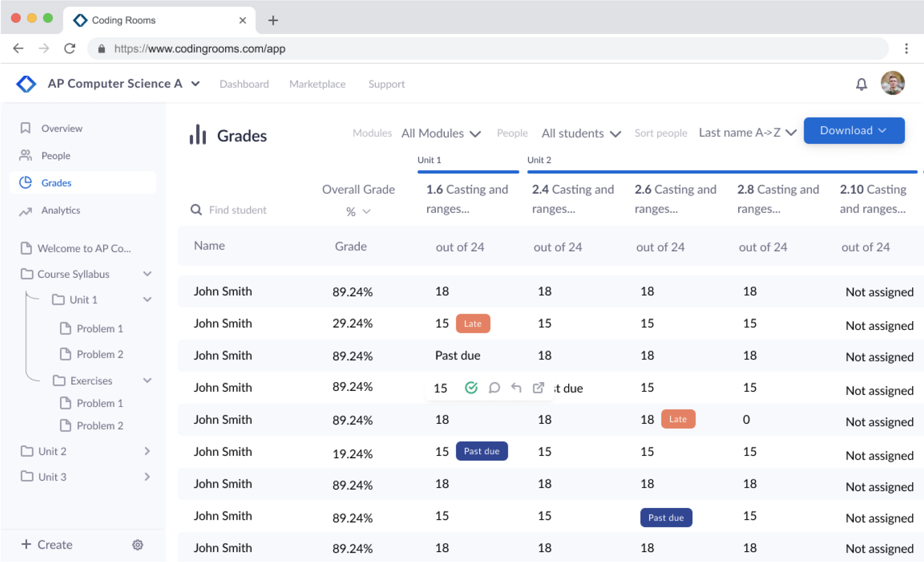Select Grades in the sidebar
The width and height of the screenshot is (924, 562).
83,182
